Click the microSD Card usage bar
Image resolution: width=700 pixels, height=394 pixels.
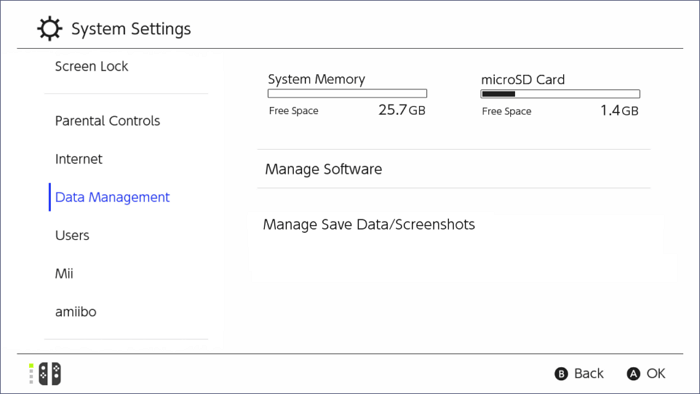click(x=560, y=94)
